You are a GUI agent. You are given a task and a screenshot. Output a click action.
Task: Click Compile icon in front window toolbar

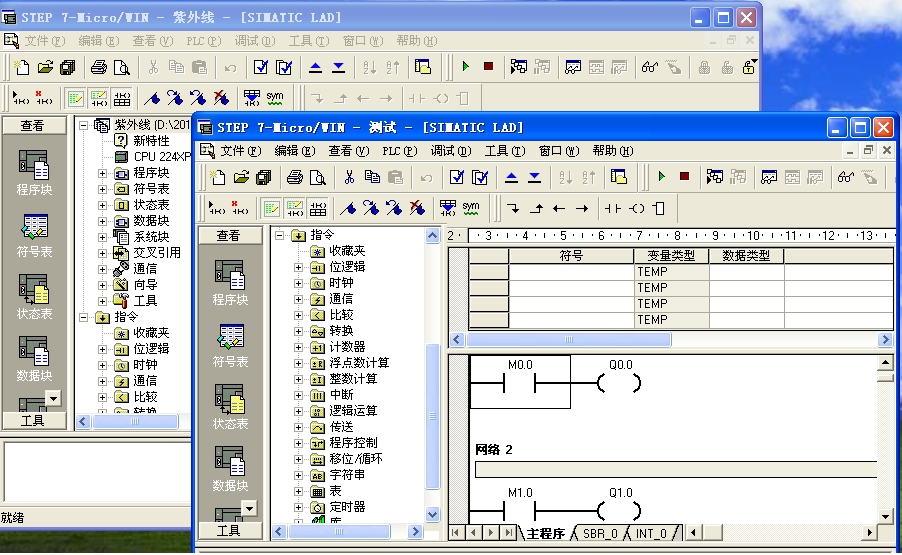click(457, 177)
